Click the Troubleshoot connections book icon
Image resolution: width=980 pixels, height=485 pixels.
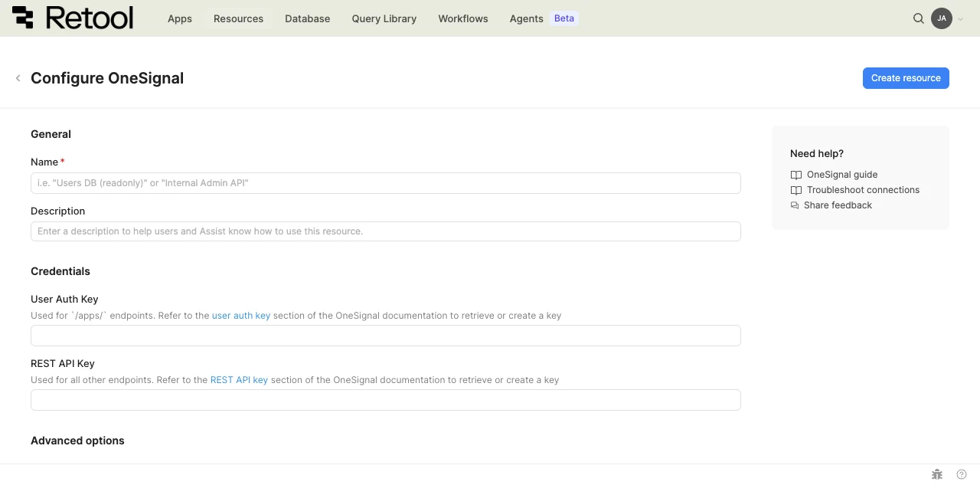pos(796,190)
